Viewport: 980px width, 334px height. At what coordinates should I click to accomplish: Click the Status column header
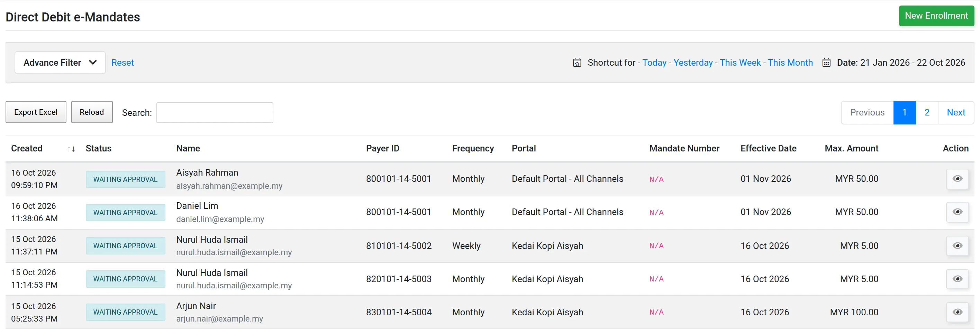click(x=99, y=149)
